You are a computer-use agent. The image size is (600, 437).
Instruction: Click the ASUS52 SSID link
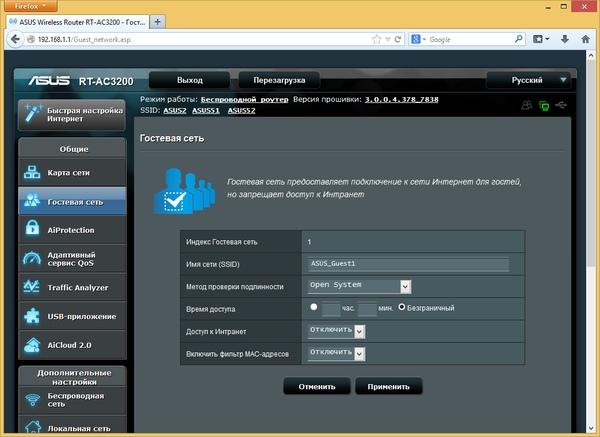pos(241,111)
